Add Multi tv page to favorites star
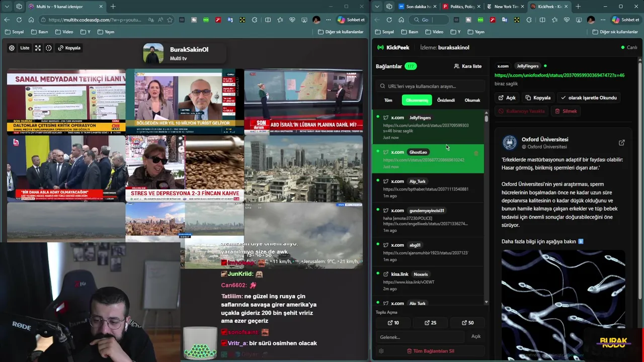The image size is (644, 362). pos(170,20)
